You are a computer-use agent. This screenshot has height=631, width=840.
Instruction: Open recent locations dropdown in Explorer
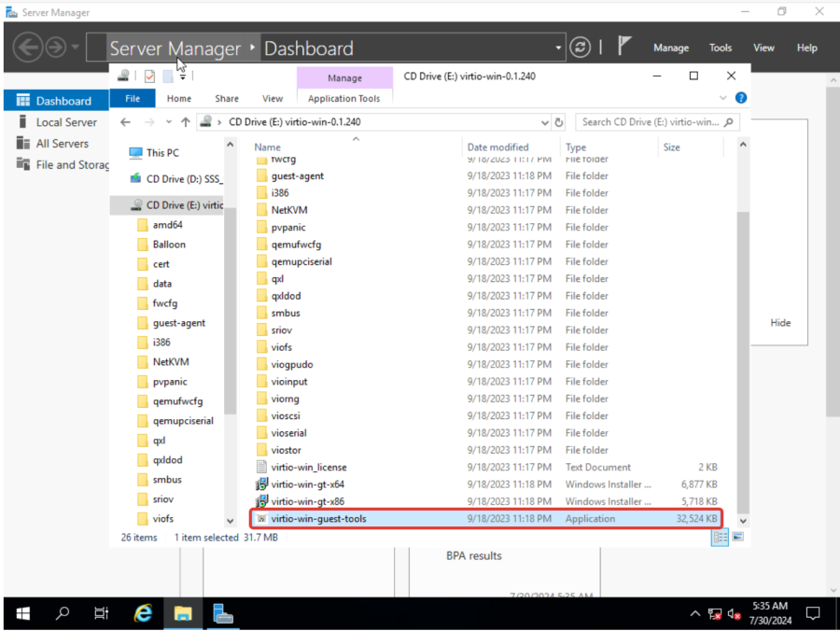(169, 122)
